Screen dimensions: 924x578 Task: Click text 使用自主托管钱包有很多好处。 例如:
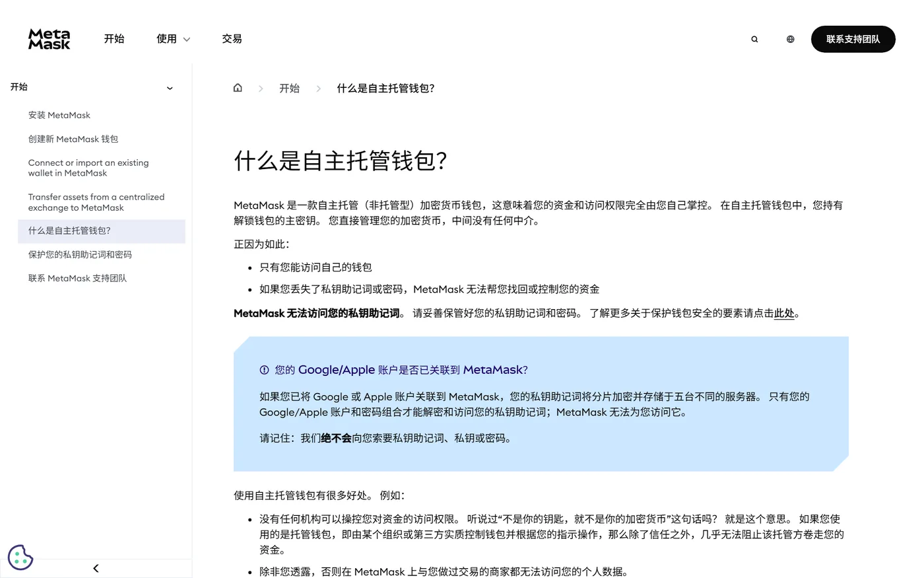pos(319,495)
